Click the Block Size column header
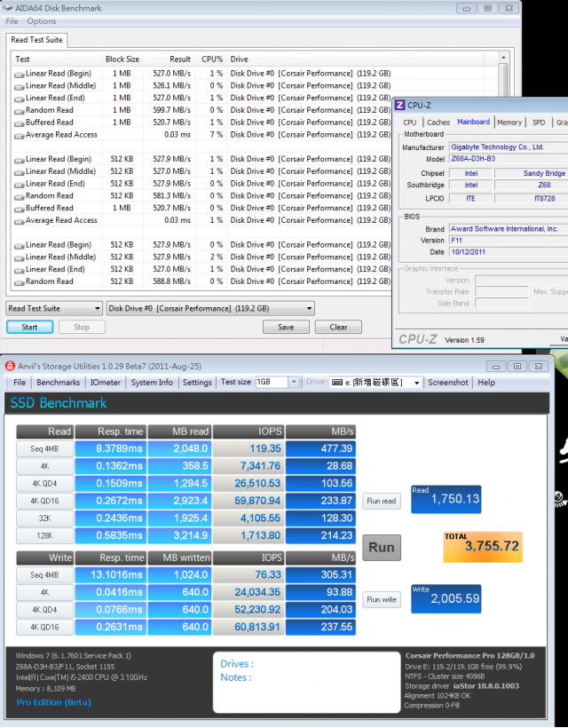Image resolution: width=568 pixels, height=728 pixels. point(122,59)
